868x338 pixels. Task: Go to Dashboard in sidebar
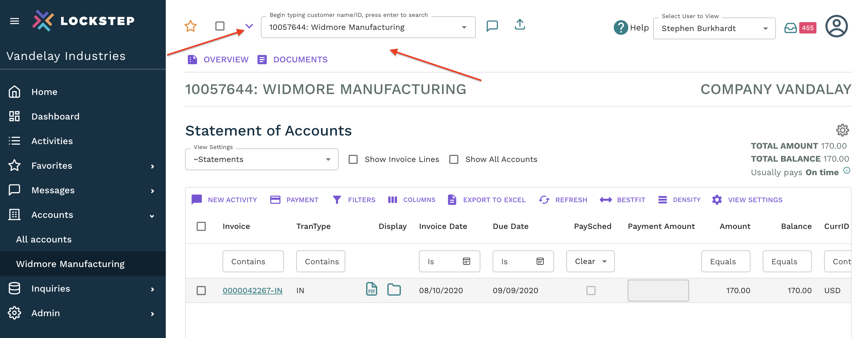[x=55, y=116]
